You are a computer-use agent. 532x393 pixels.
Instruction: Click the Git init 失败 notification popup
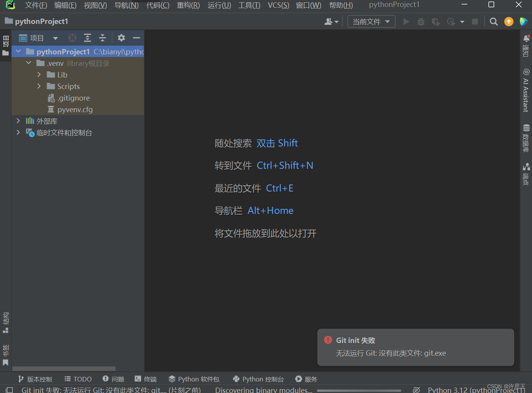click(x=416, y=347)
